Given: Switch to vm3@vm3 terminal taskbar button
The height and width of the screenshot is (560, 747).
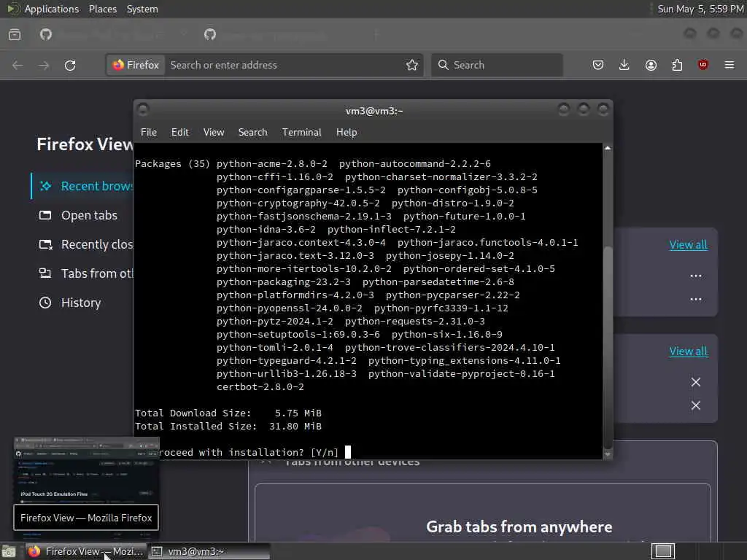Looking at the screenshot, I should 209,551.
